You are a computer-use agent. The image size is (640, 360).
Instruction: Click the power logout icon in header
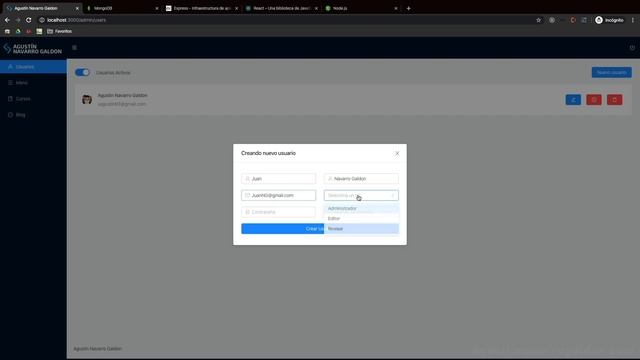pos(632,48)
